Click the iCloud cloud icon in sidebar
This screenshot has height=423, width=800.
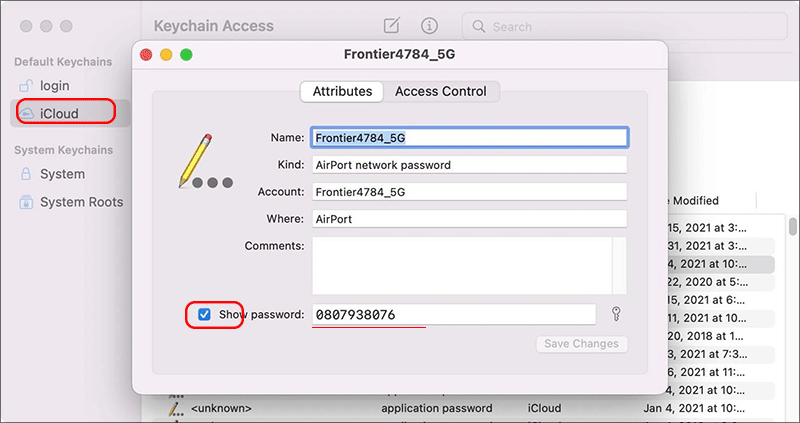27,113
